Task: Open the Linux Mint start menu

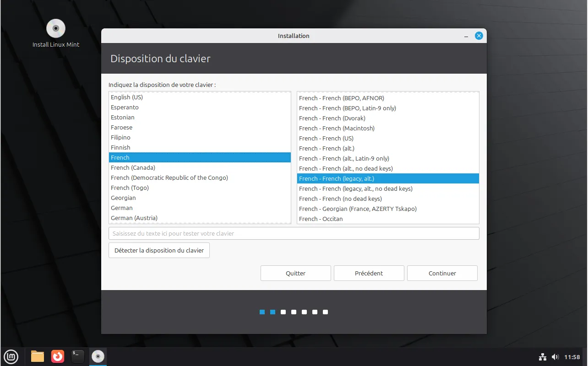Action: 11,356
